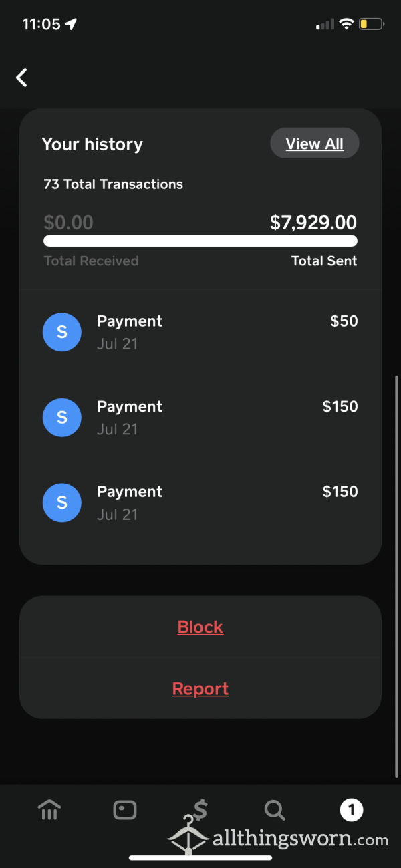Tap the back arrow icon
401x868 pixels.
tap(22, 78)
